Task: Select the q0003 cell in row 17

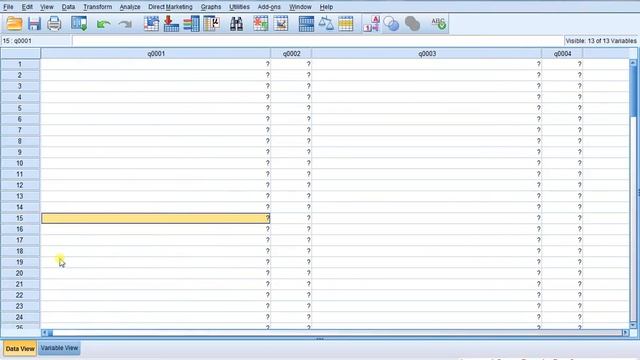Action: pos(427,240)
